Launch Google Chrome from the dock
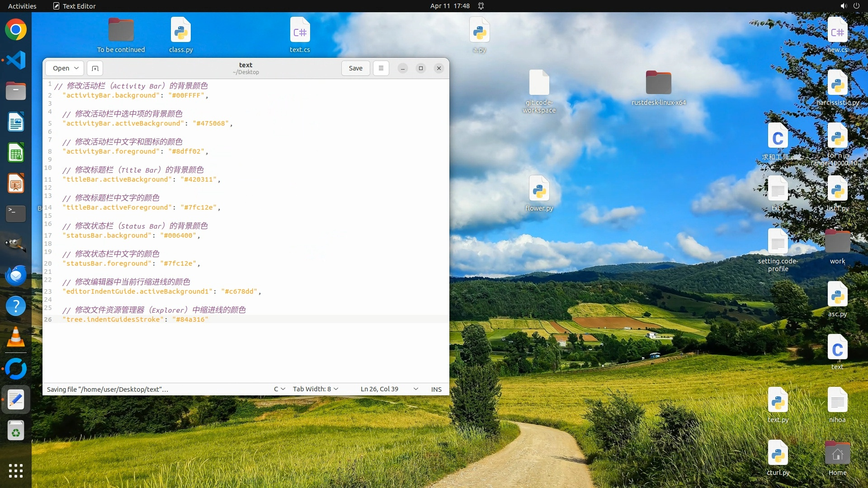Viewport: 868px width, 488px height. click(x=16, y=30)
